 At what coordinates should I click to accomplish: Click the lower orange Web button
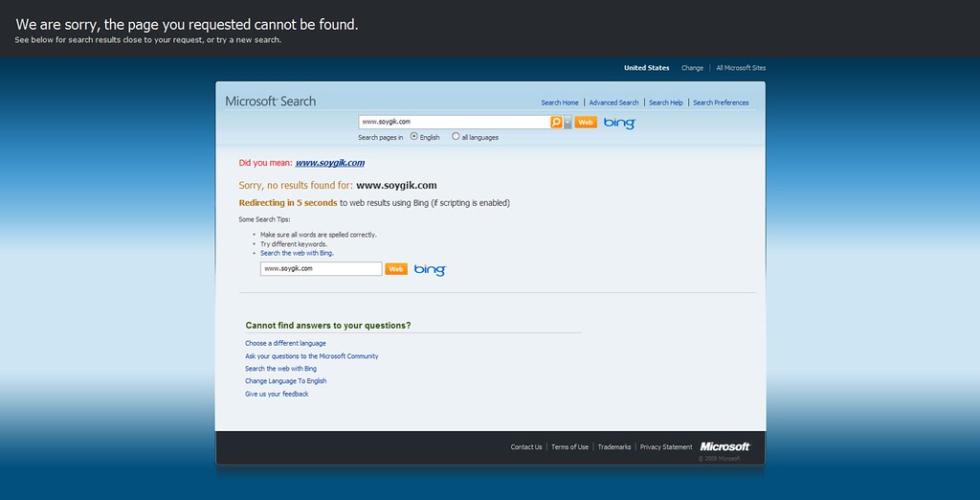[395, 269]
